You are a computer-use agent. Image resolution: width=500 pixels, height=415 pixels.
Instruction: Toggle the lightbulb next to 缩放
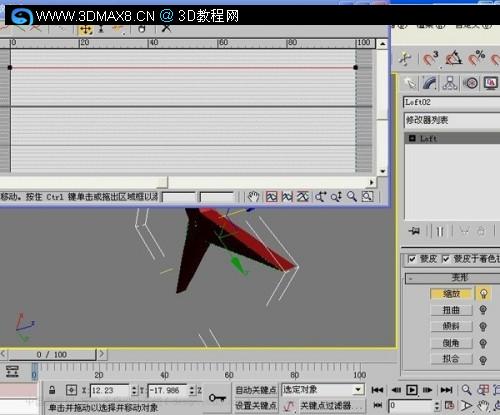[x=483, y=294]
